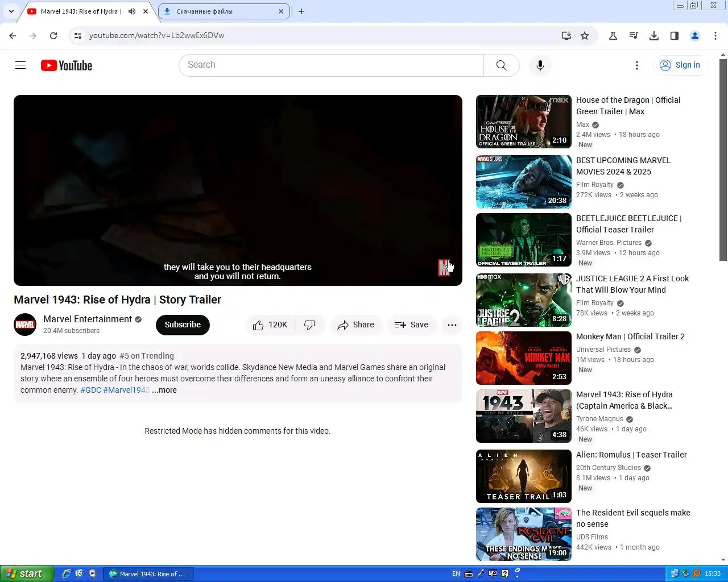Open Chrome three-dot menu
The image size is (728, 582).
(x=715, y=35)
